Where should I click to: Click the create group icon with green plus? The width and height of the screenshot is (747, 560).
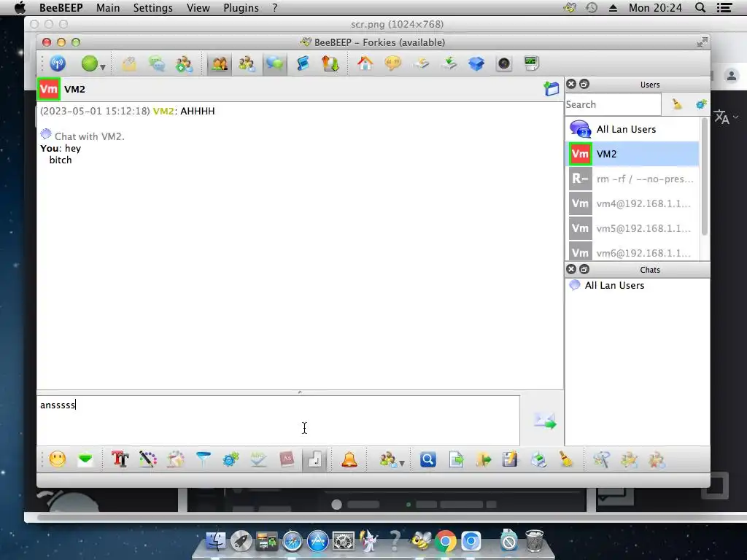[x=184, y=64]
